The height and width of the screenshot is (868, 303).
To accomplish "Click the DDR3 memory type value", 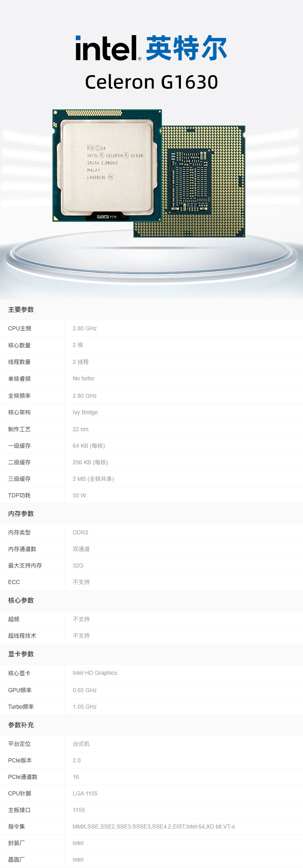I will [80, 532].
